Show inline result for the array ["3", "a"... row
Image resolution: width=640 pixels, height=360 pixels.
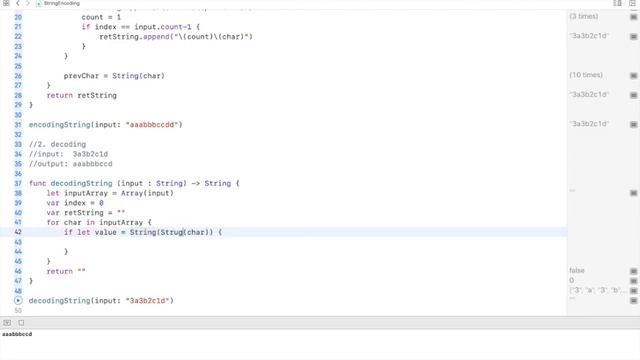click(633, 291)
